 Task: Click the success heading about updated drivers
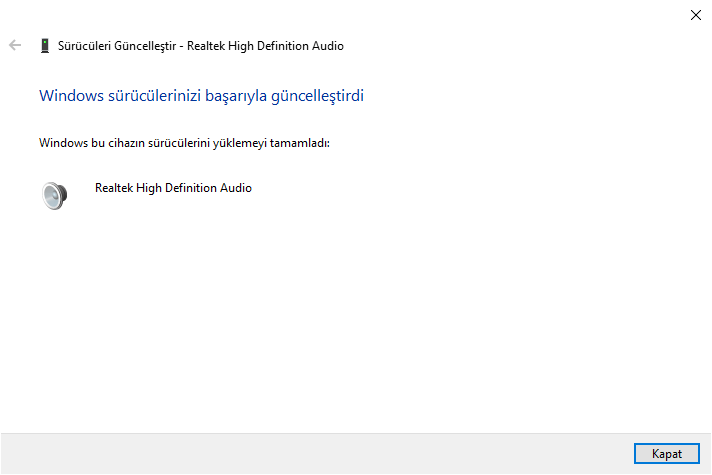(x=201, y=96)
